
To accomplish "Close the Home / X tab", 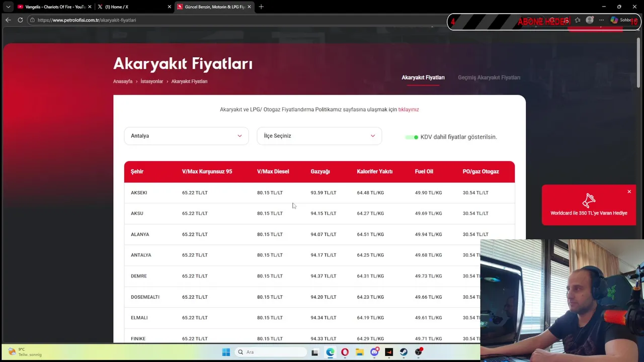I will coord(169,7).
